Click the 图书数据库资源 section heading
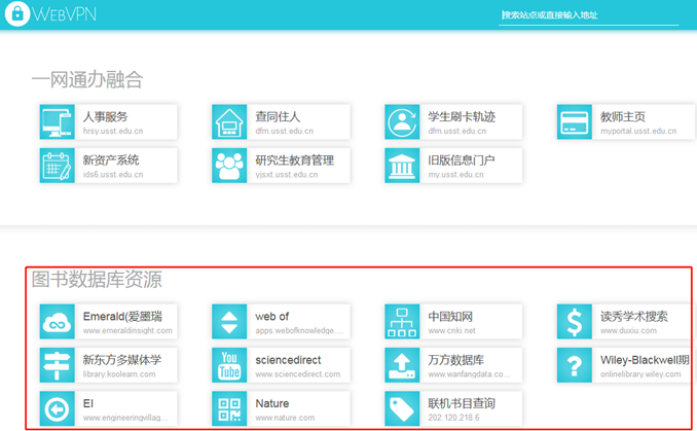697x431 pixels. [x=96, y=279]
